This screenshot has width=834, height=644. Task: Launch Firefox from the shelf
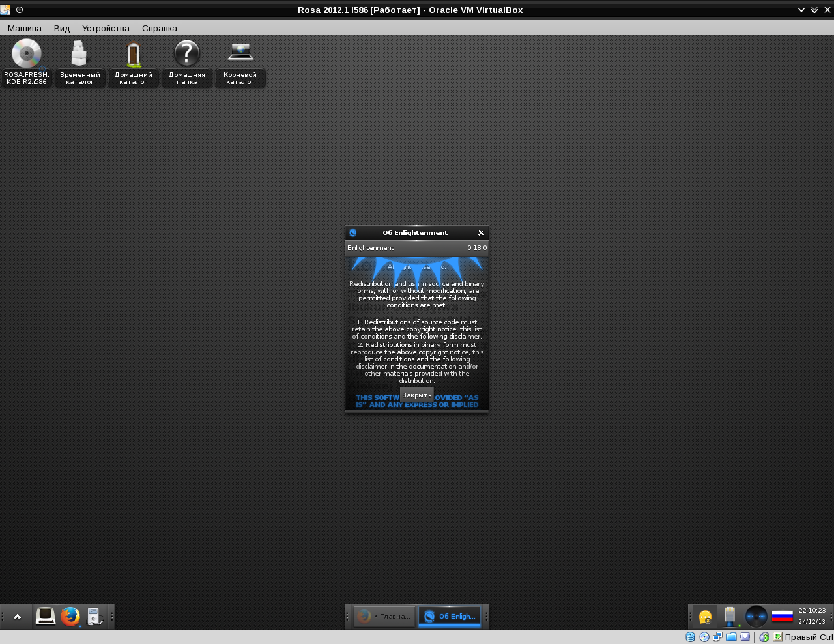pos(70,616)
